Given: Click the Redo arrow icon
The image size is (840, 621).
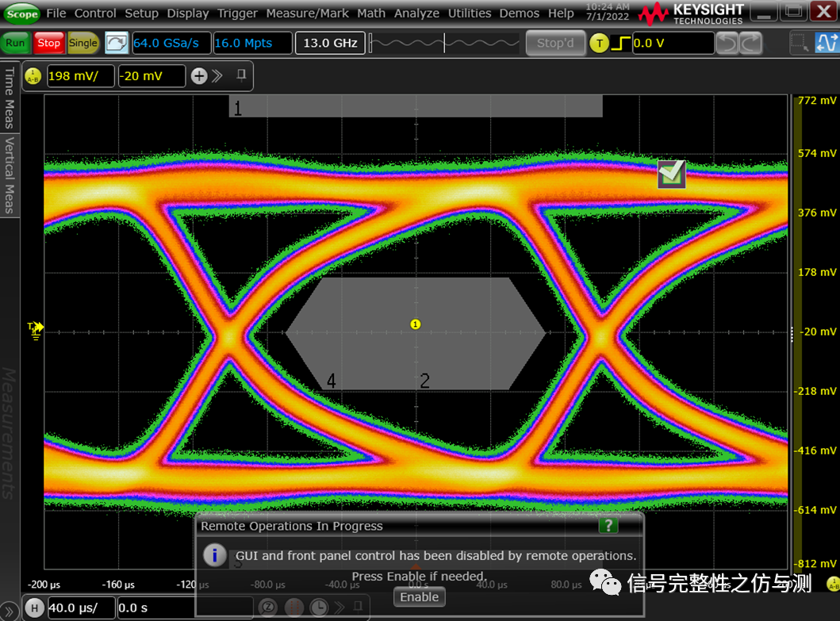Looking at the screenshot, I should coord(751,44).
